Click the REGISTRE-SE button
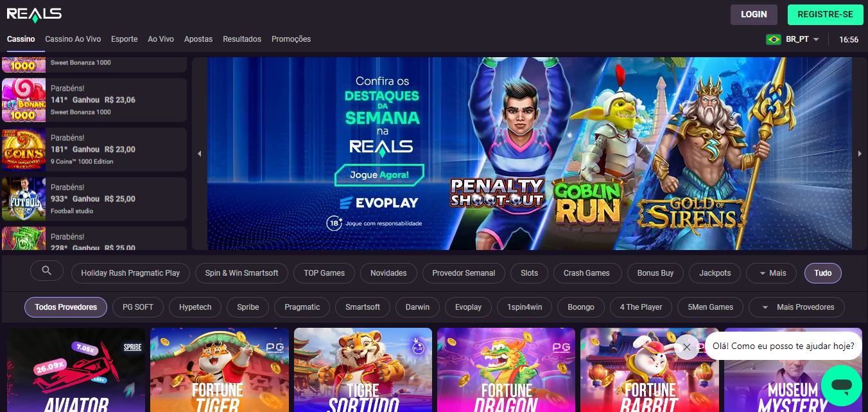 click(825, 14)
